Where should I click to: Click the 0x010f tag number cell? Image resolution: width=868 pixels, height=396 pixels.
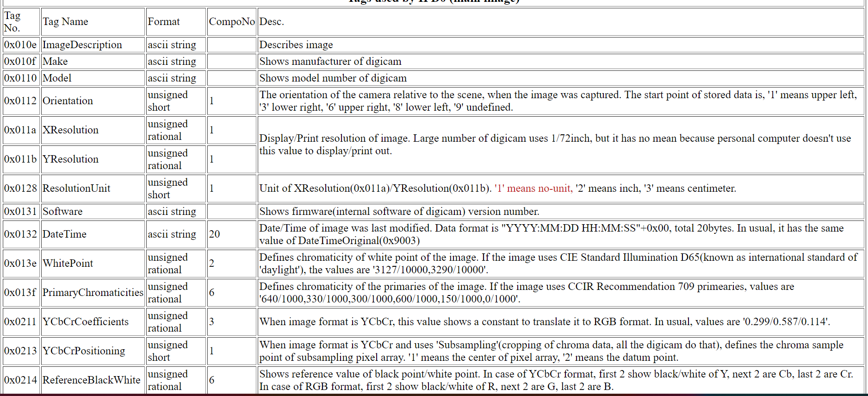coord(21,62)
